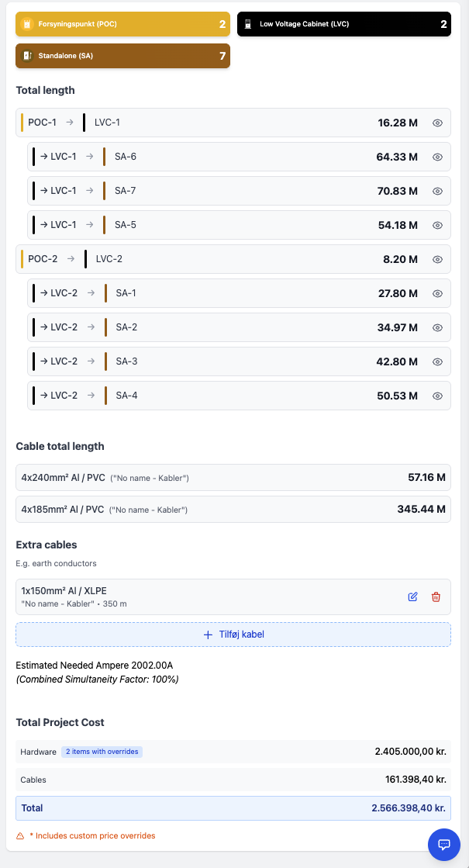Click the plus icon in Tilføj kabel

tap(207, 635)
